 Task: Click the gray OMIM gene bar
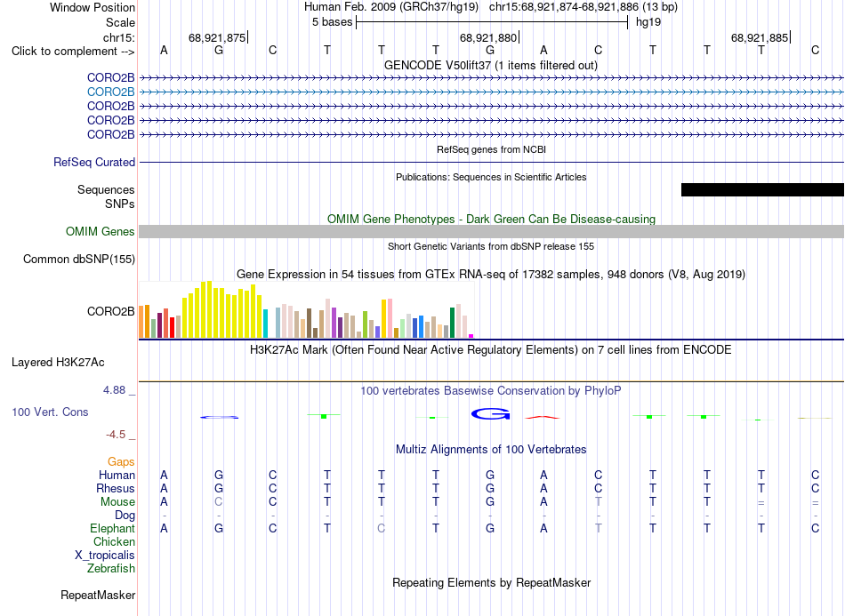click(x=491, y=231)
